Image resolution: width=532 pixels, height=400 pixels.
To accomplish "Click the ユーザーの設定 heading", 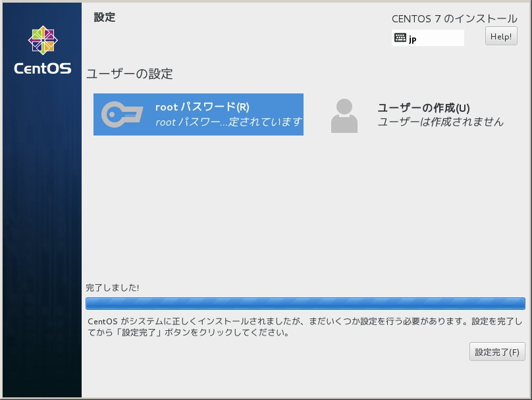I will (130, 74).
